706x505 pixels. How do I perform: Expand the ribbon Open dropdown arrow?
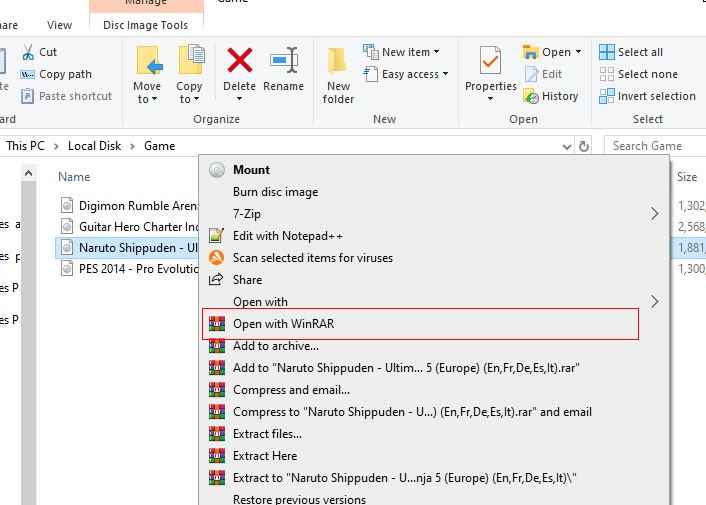click(x=578, y=52)
